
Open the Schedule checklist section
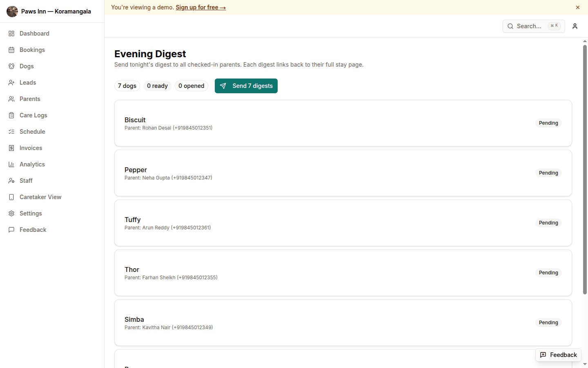point(32,131)
